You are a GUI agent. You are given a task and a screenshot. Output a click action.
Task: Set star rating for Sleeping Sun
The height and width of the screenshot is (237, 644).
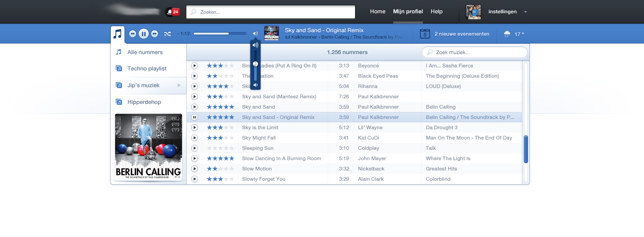tap(221, 148)
